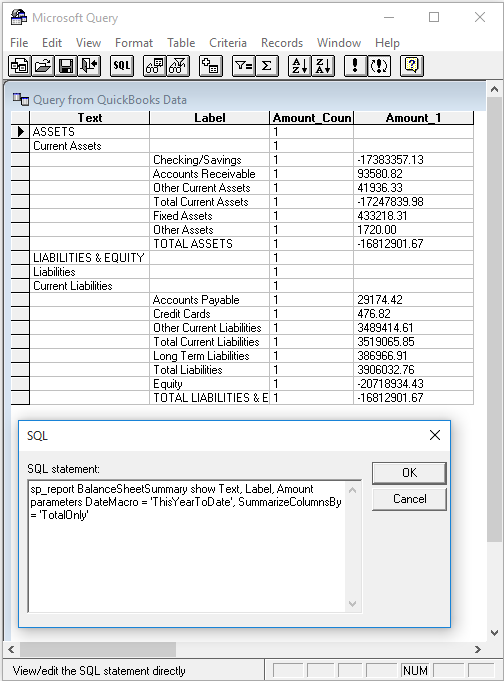Click the Accounts Payable cell

coord(209,300)
